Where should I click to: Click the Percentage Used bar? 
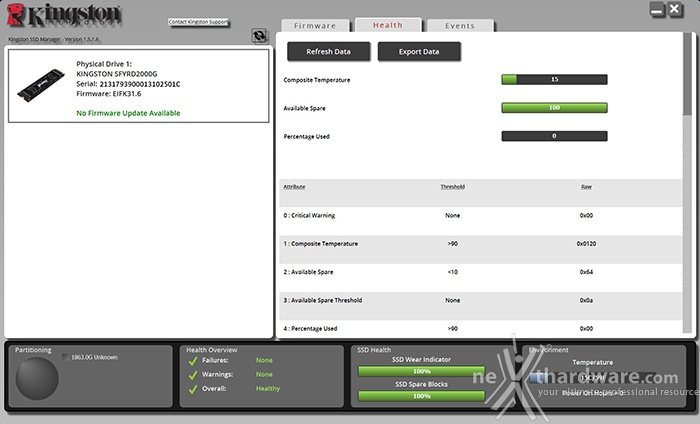554,136
